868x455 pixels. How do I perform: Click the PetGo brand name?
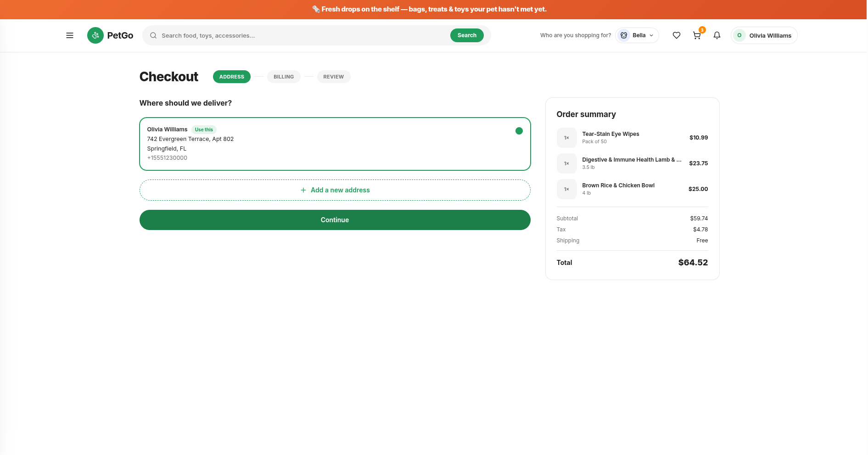tap(120, 35)
